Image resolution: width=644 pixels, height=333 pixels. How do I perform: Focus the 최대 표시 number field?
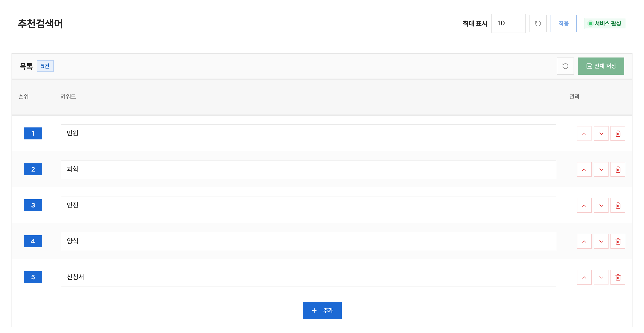click(x=508, y=23)
